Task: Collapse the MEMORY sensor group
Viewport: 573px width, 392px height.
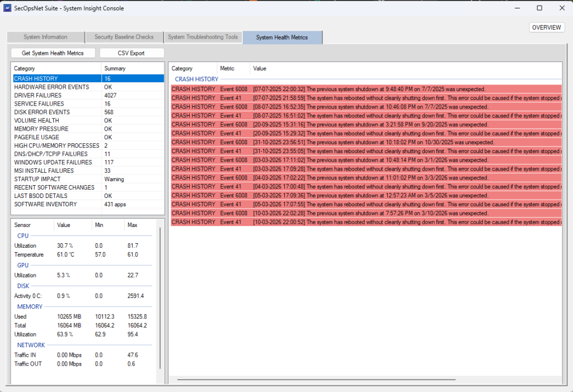Action: point(30,307)
